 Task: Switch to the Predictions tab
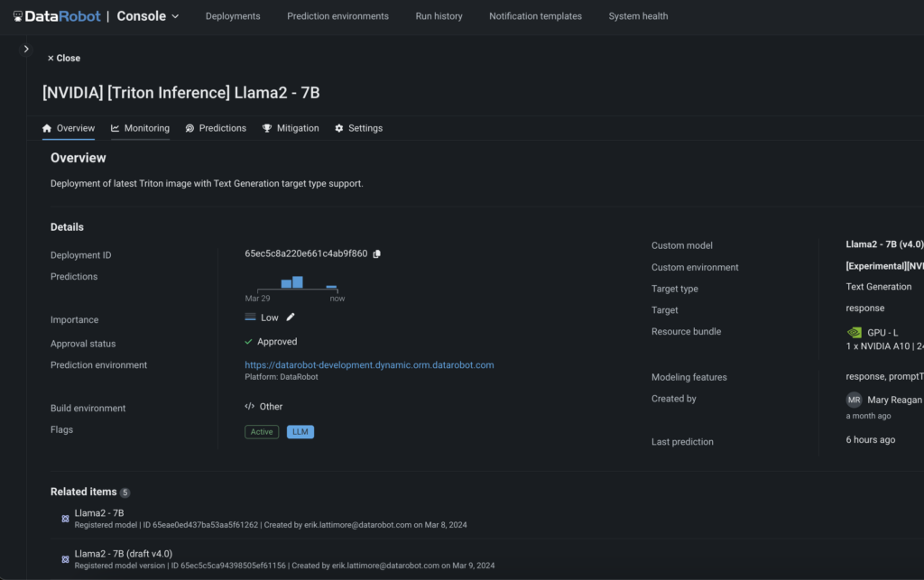coord(216,128)
